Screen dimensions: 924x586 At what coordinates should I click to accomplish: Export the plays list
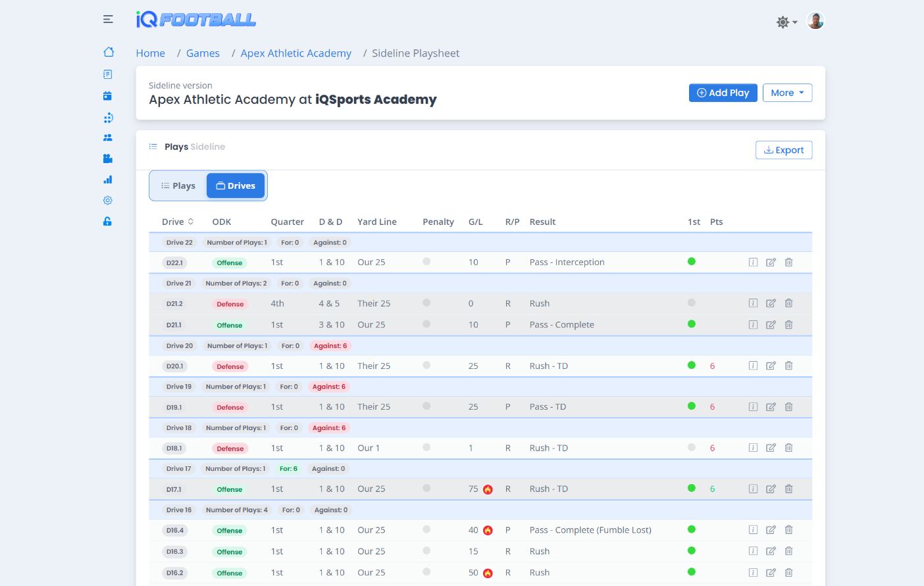784,150
